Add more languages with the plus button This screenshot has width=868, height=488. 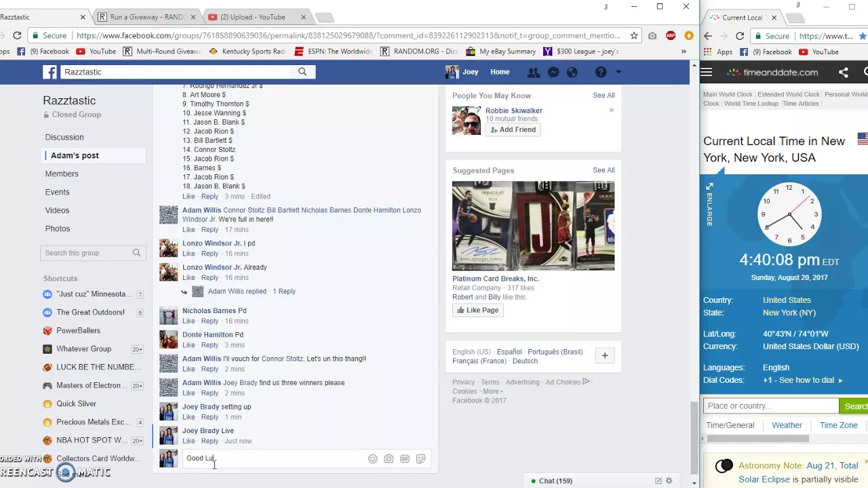(604, 356)
